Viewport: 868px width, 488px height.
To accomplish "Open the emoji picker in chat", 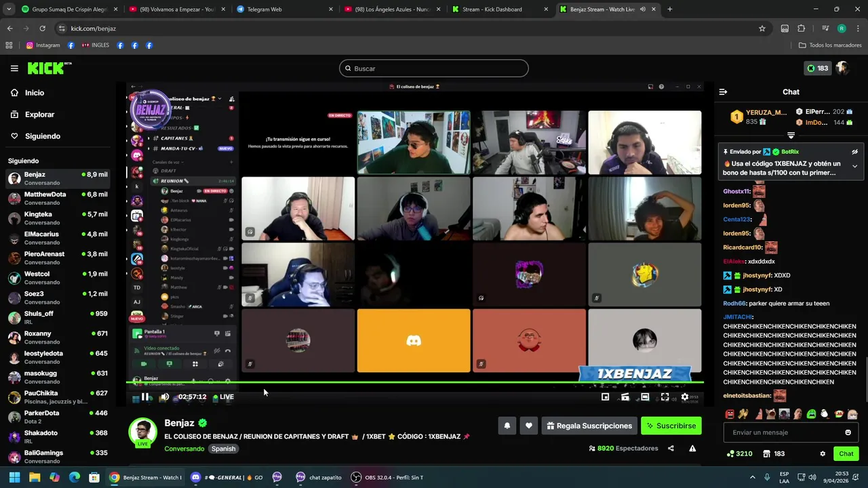I will (848, 432).
